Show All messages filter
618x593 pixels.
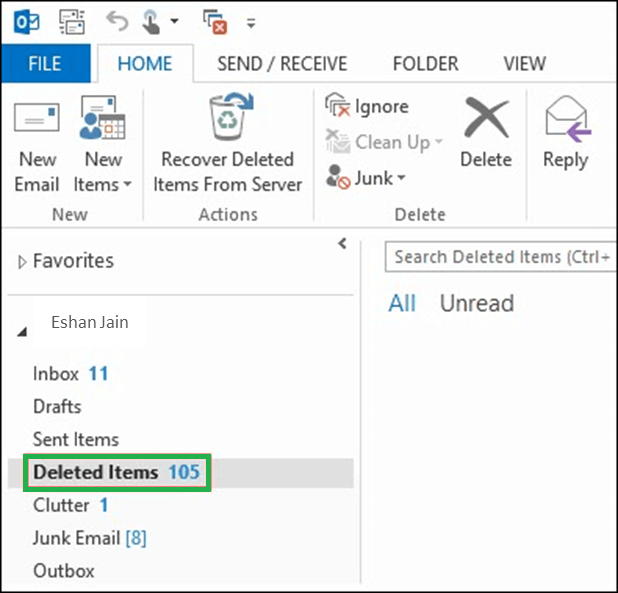tap(402, 303)
